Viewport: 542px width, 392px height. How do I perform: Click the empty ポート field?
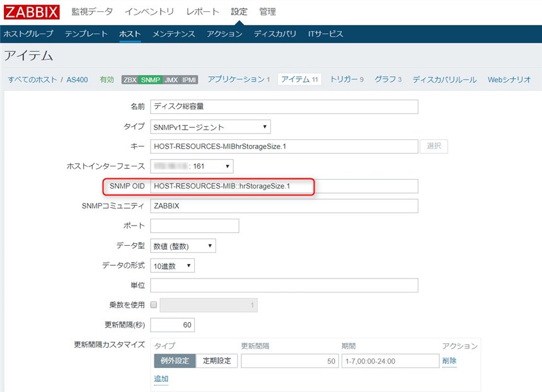pyautogui.click(x=195, y=226)
